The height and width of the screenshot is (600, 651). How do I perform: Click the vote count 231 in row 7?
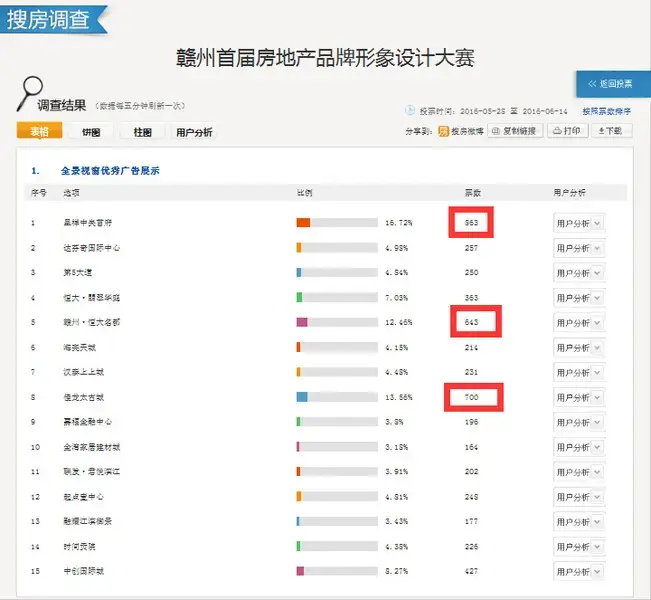point(471,372)
